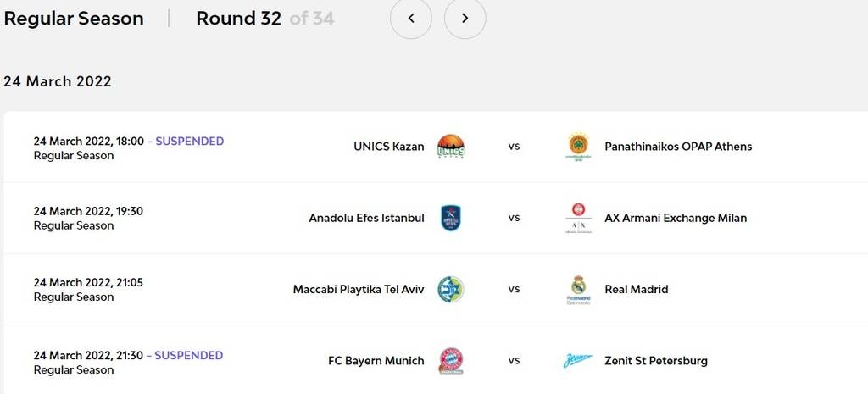Open the FC Bayern Munich team link
The height and width of the screenshot is (394, 868).
[376, 361]
